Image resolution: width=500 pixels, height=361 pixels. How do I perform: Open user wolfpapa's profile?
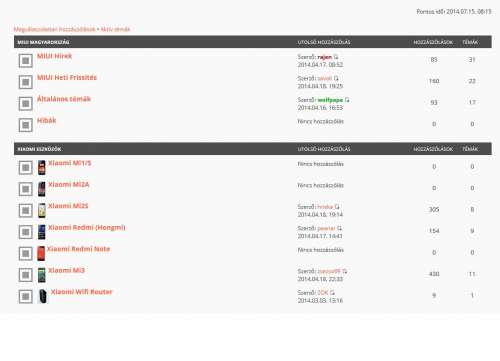tap(330, 100)
